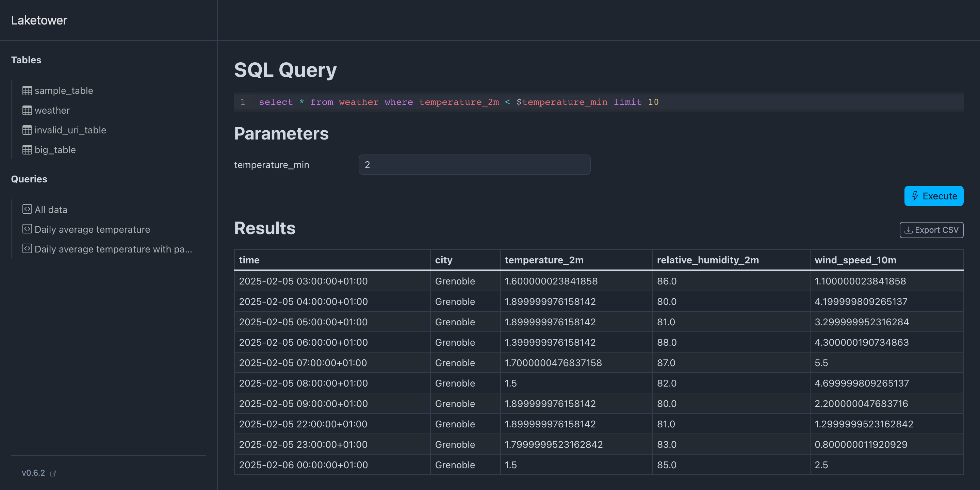Click the weather table icon in sidebar

click(27, 110)
